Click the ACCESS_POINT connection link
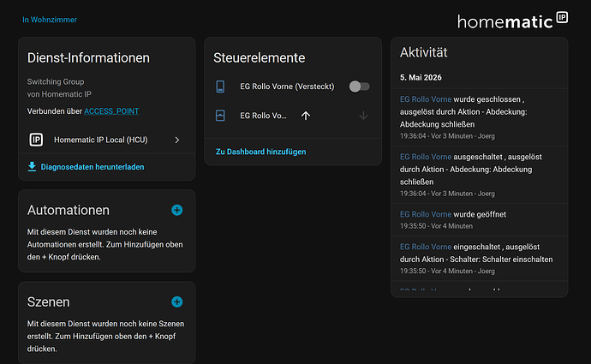591x364 pixels. point(111,111)
